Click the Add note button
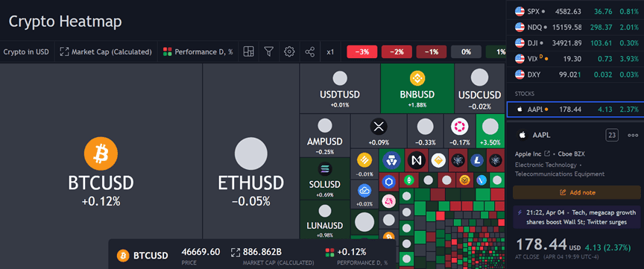The image size is (644, 269). pos(577,192)
